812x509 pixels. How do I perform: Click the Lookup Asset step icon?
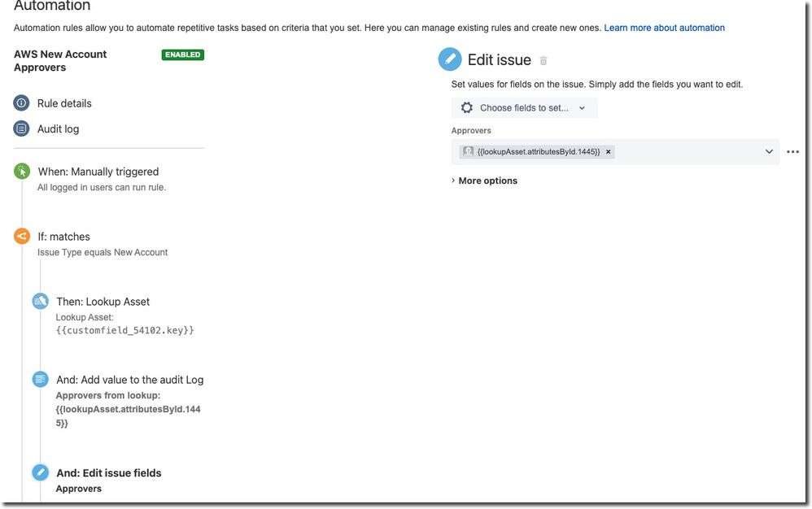tap(41, 301)
